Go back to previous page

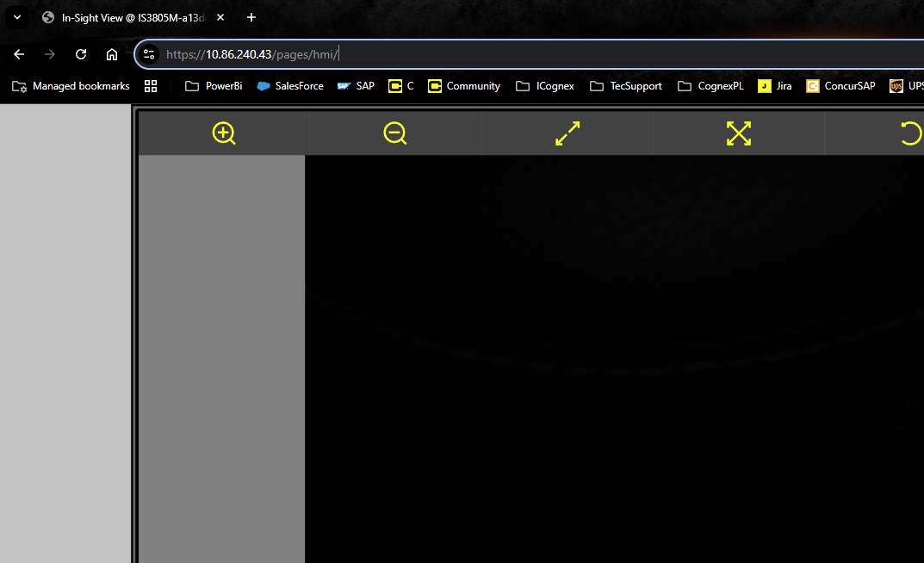tap(19, 54)
